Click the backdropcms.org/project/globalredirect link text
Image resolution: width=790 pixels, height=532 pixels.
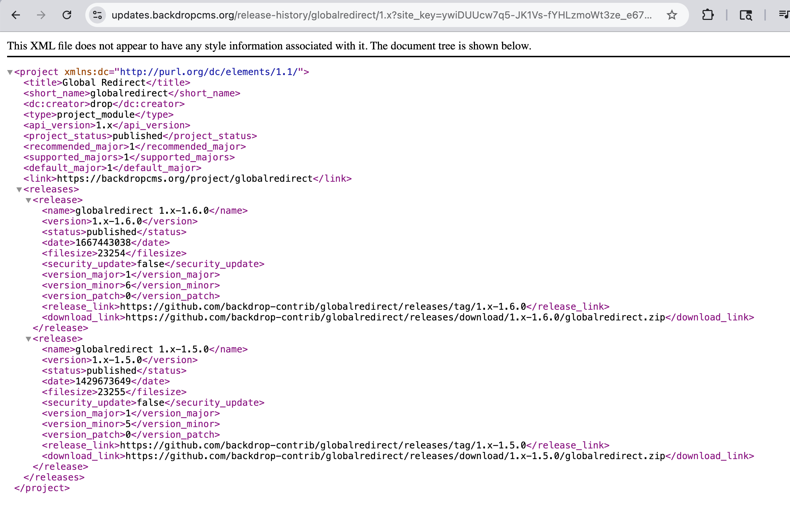click(x=185, y=179)
